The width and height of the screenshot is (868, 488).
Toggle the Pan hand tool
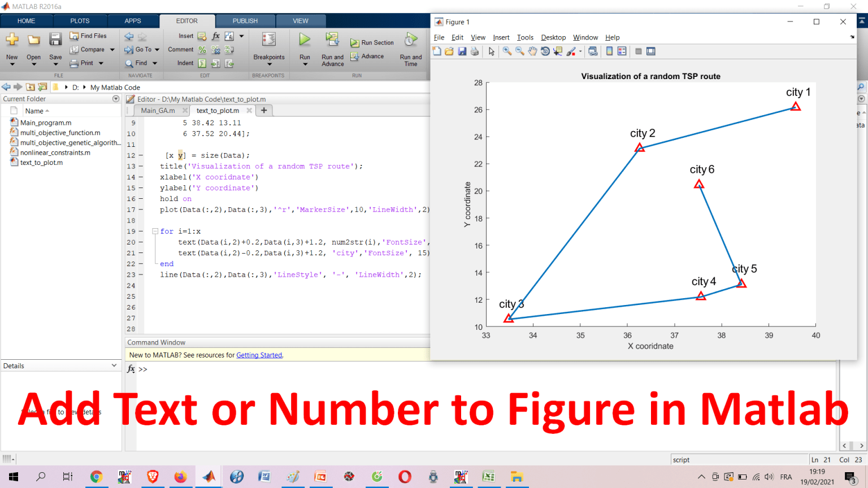coord(532,51)
